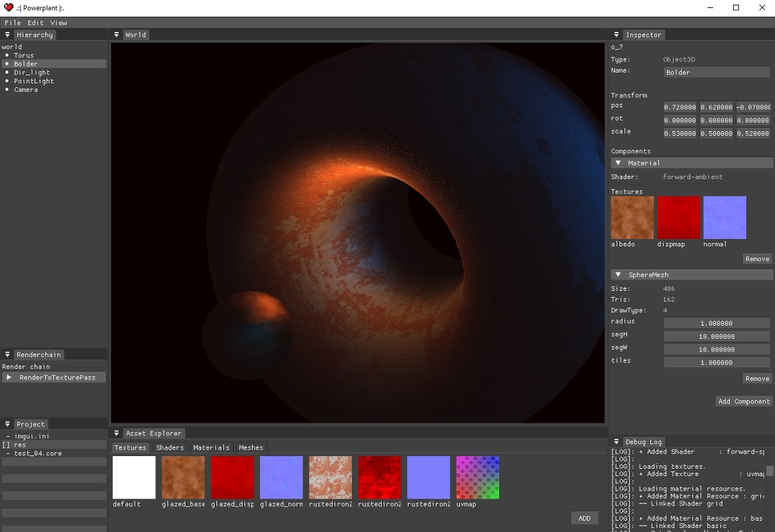This screenshot has width=775, height=532.
Task: Remove the SphereMesh component
Action: pyautogui.click(x=757, y=378)
